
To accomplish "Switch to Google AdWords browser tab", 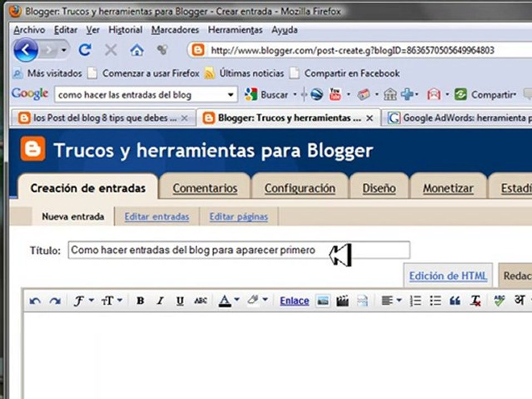I will pos(456,118).
